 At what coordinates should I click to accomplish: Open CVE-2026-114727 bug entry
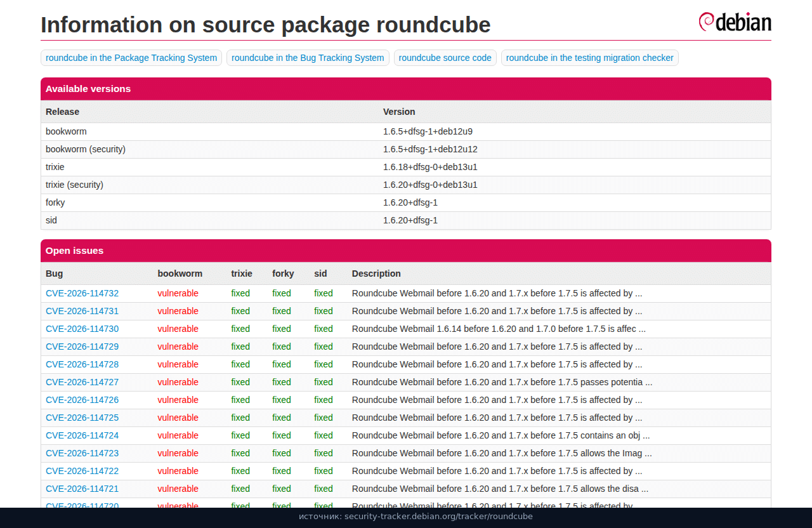coord(82,382)
